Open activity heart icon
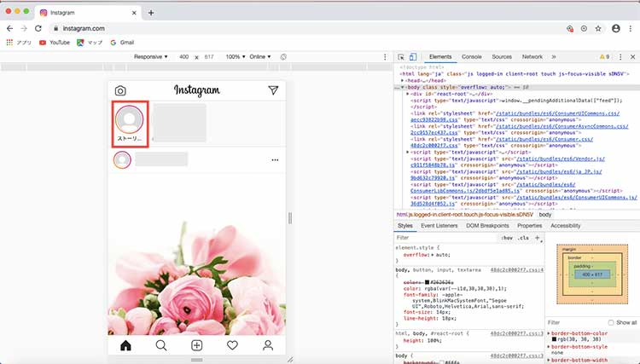 click(232, 345)
